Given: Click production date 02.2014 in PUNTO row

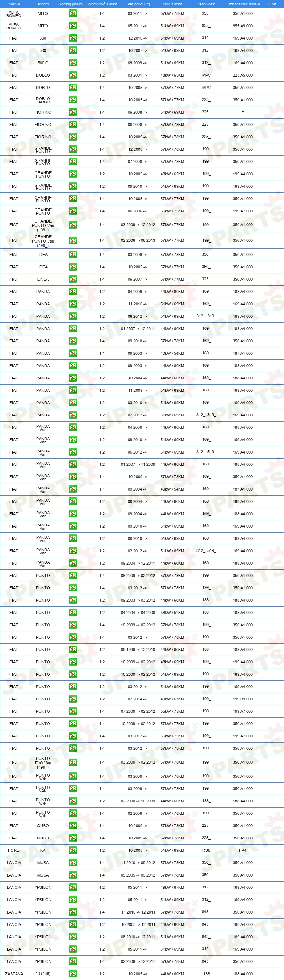Looking at the screenshot, I should click(137, 699).
